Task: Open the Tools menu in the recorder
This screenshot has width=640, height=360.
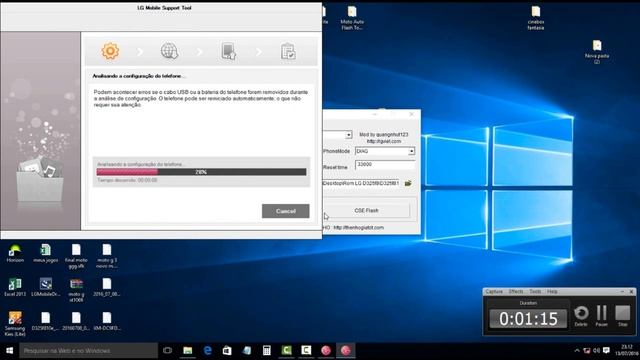Action: point(535,291)
